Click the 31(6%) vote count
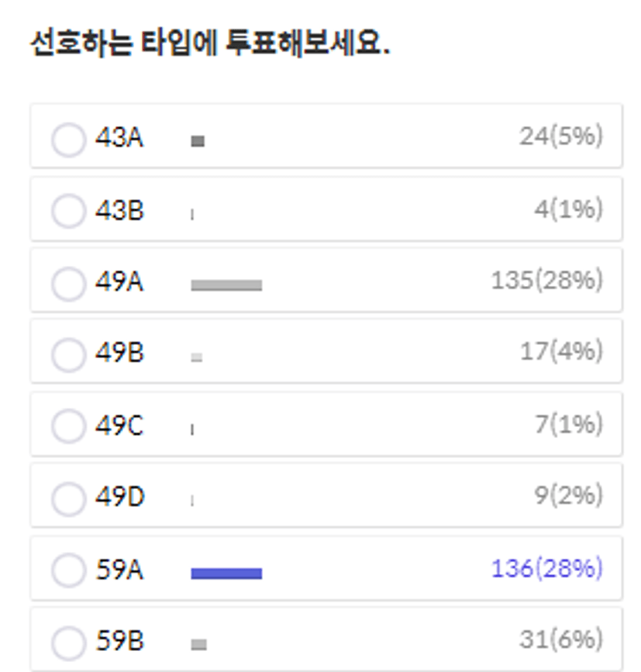 click(561, 639)
